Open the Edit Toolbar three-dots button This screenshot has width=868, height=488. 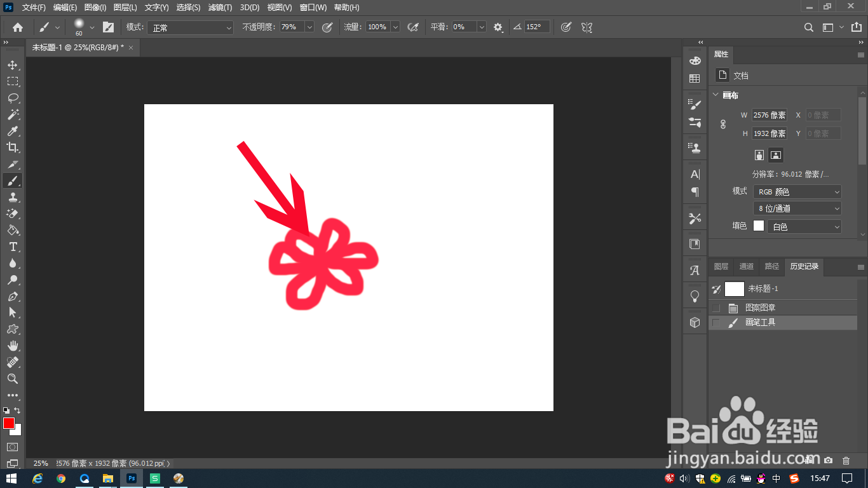point(13,395)
